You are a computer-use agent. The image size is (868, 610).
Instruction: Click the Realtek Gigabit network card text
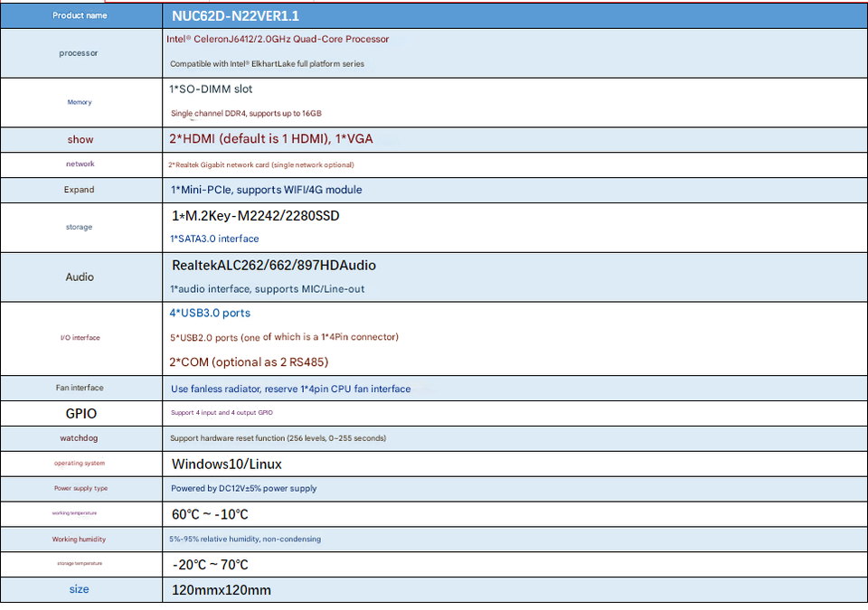tap(260, 164)
